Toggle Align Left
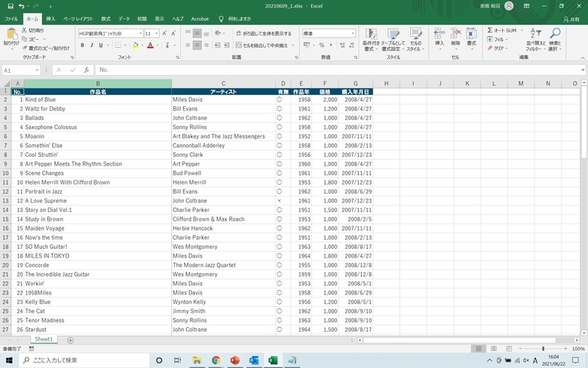588x368 pixels. click(188, 45)
